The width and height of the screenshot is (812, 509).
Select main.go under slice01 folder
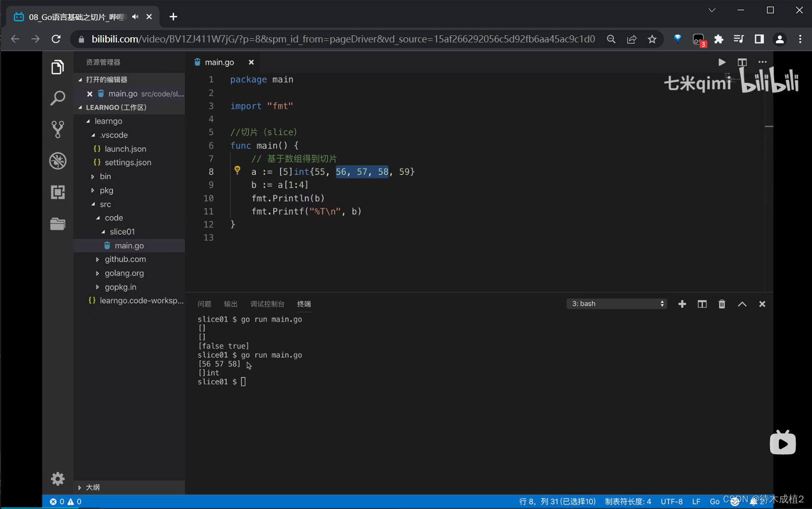pos(129,246)
